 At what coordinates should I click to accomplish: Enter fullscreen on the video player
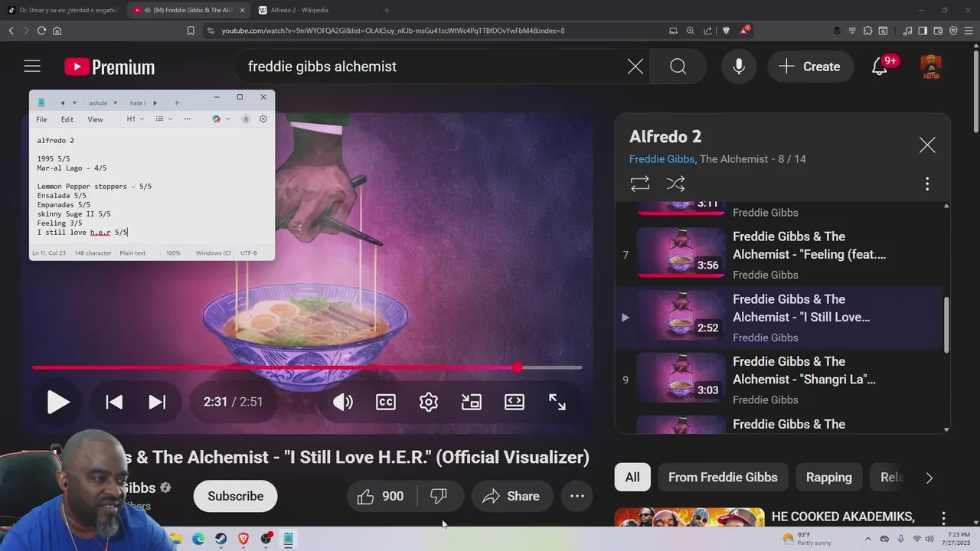pos(557,402)
